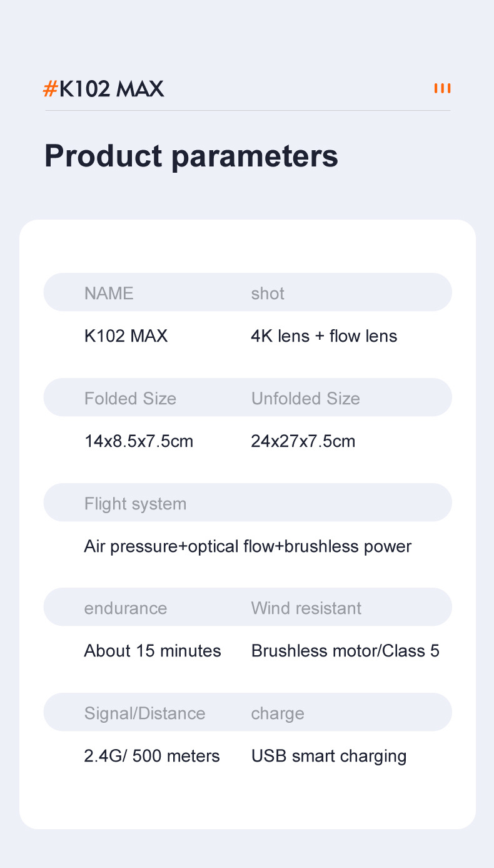Click the Folded Size label
Screen dimensions: 494x868
point(130,398)
